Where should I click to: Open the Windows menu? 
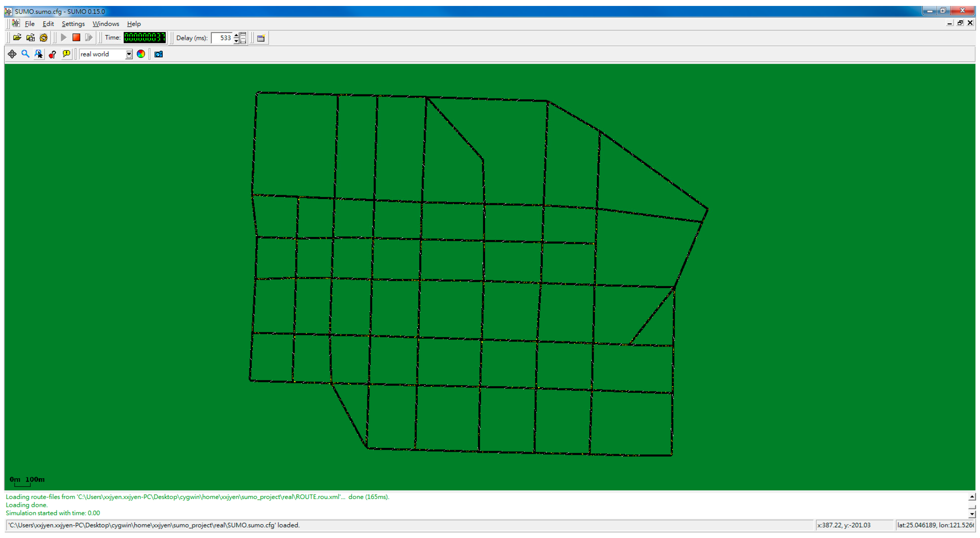point(106,23)
